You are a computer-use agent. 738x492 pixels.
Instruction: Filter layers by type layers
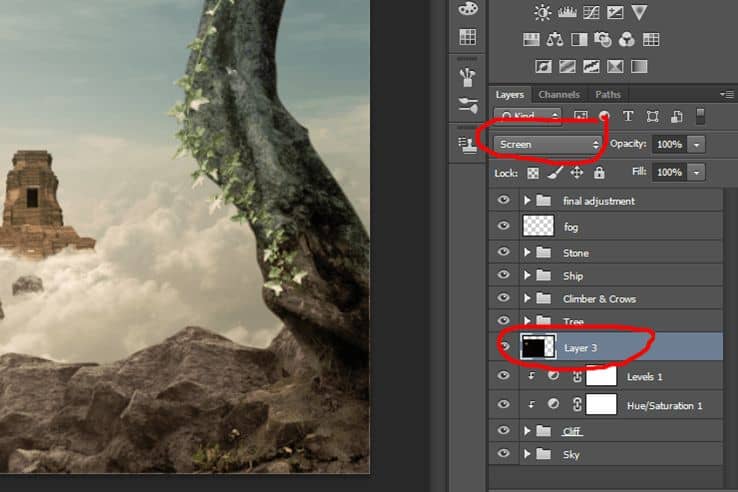[628, 116]
